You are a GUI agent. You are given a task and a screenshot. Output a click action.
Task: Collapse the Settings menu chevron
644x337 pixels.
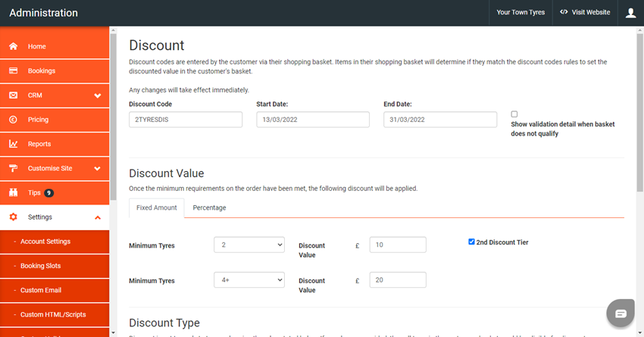98,217
